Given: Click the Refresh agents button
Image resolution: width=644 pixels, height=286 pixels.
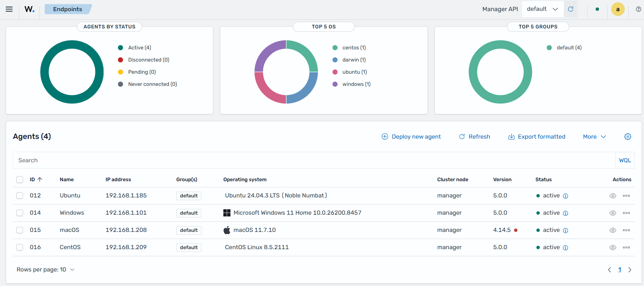Looking at the screenshot, I should pos(474,137).
